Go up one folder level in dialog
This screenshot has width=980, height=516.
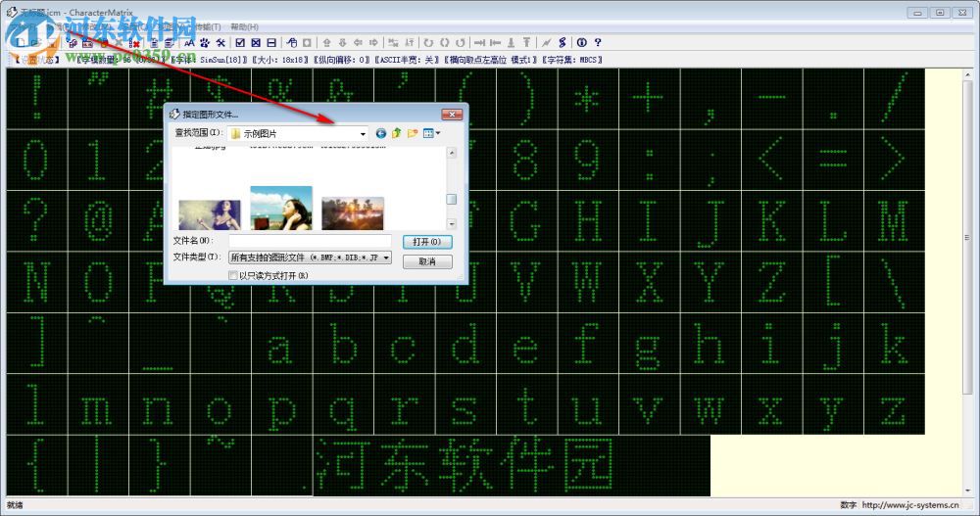click(396, 133)
